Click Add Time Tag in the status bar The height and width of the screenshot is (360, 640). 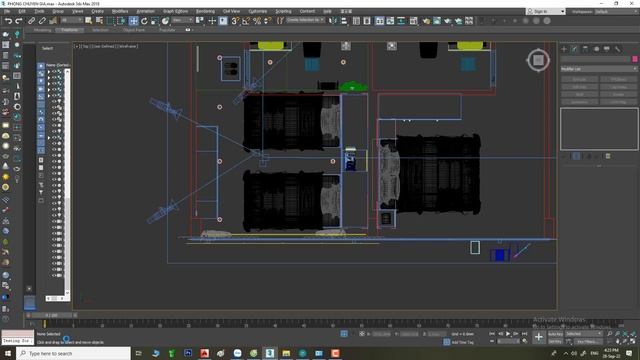point(462,342)
